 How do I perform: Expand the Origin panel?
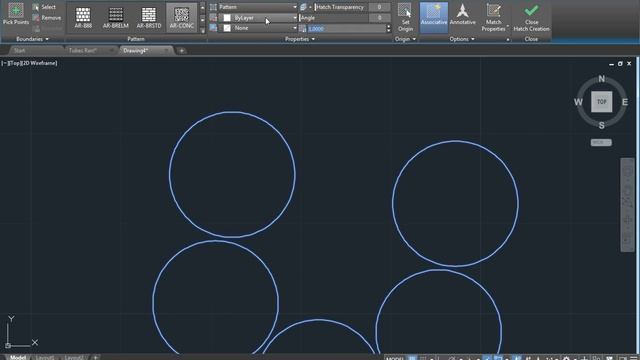point(405,39)
